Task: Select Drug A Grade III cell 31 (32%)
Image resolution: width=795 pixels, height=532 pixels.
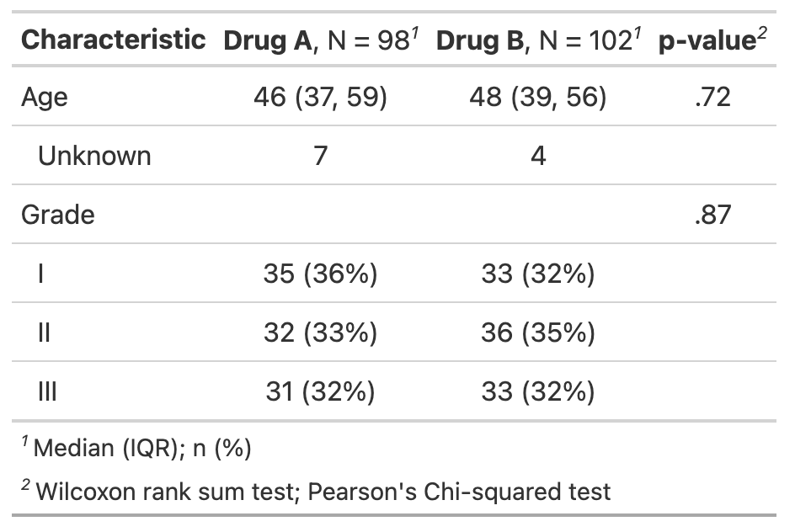Action: click(x=320, y=391)
